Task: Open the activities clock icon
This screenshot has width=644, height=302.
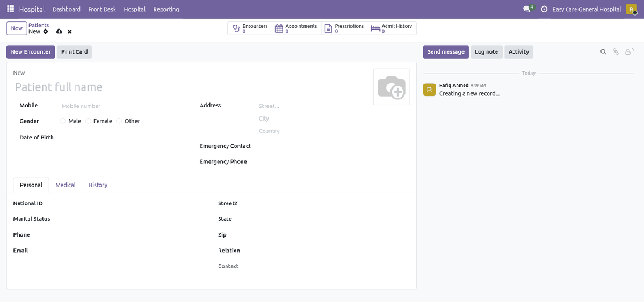Action: [544, 9]
